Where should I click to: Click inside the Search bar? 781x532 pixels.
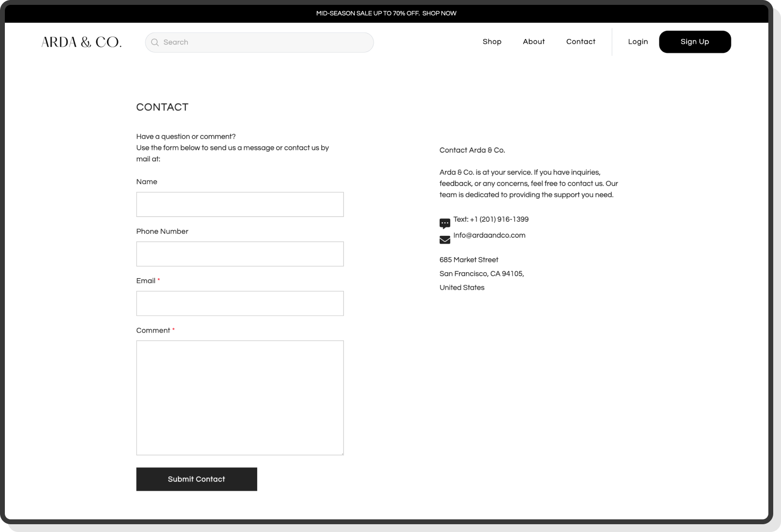pos(259,42)
